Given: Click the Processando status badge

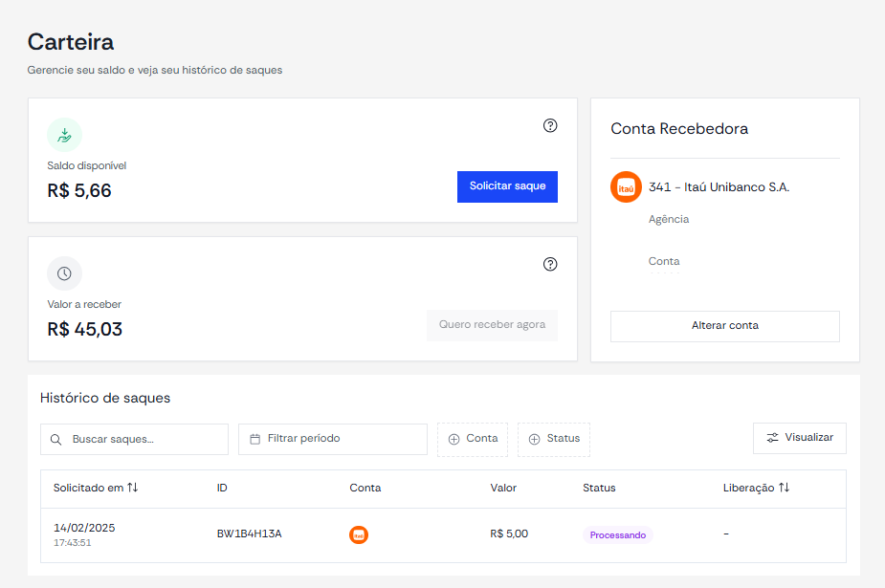Looking at the screenshot, I should tap(618, 535).
